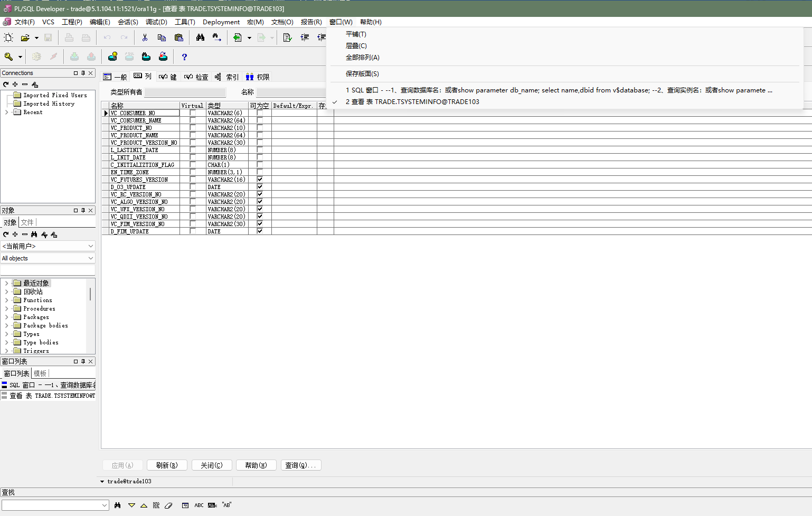Toggle 可为空 checkbox for EN_TIME_ZONE row
This screenshot has height=516, width=812.
(260, 172)
